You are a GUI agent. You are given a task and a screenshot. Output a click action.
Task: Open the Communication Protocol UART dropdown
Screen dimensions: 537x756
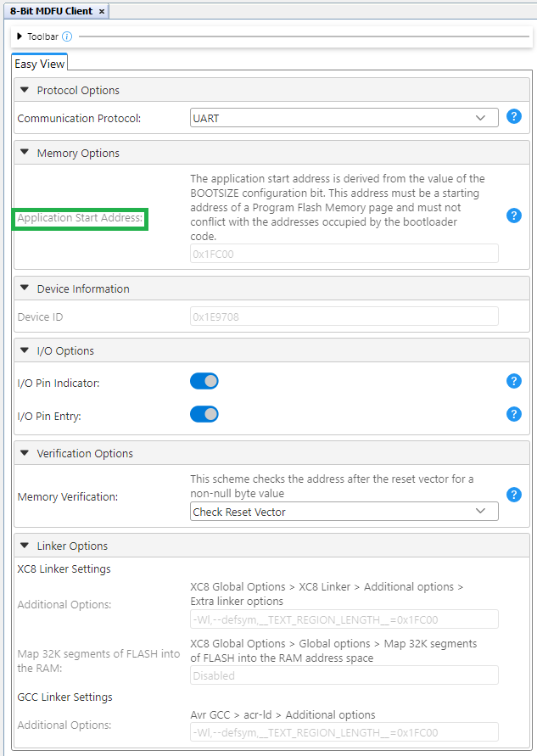pyautogui.click(x=344, y=118)
